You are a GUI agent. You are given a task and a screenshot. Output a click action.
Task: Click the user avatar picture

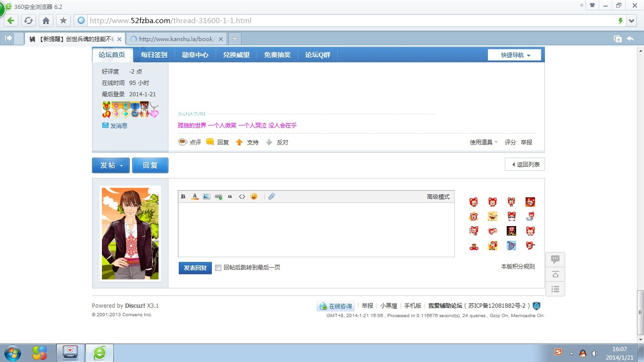click(130, 234)
